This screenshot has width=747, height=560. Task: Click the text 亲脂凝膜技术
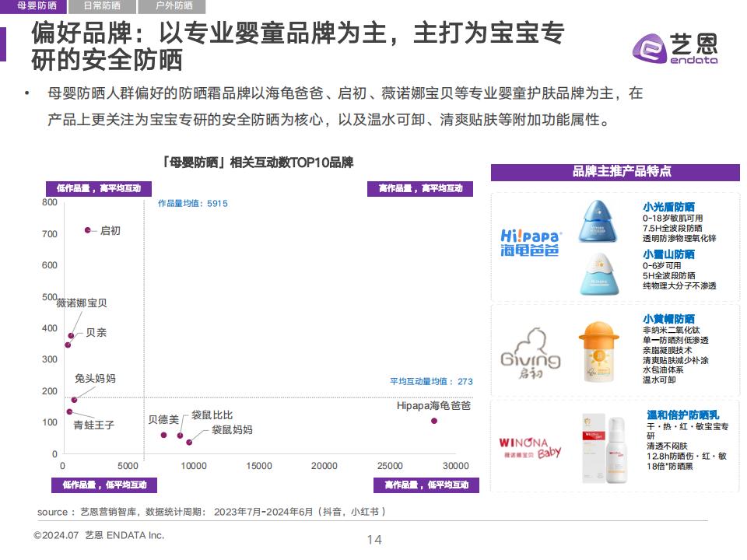tap(668, 350)
